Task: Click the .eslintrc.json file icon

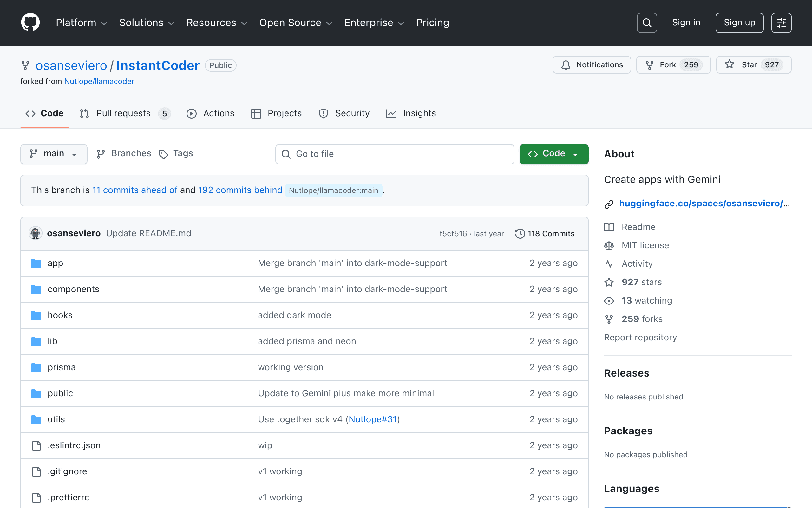Action: click(36, 445)
